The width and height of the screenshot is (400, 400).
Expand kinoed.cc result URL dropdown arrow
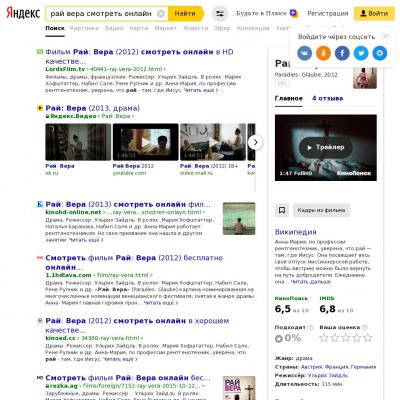point(142,338)
